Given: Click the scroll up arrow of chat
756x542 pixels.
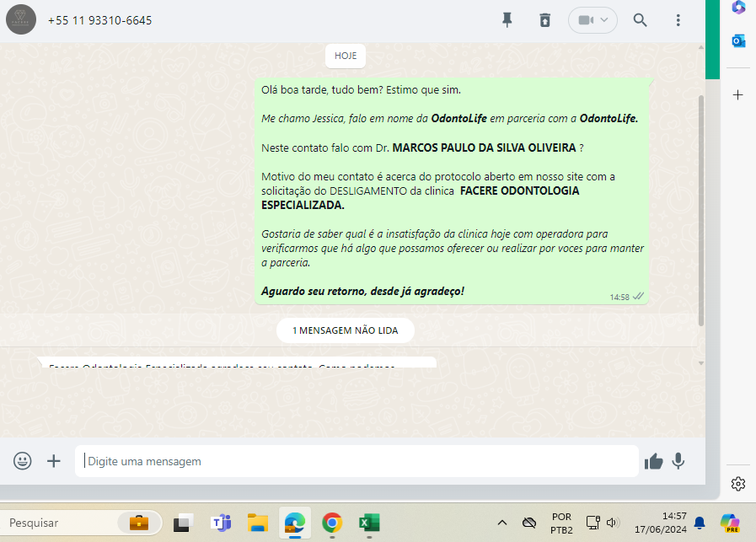Looking at the screenshot, I should [701, 48].
